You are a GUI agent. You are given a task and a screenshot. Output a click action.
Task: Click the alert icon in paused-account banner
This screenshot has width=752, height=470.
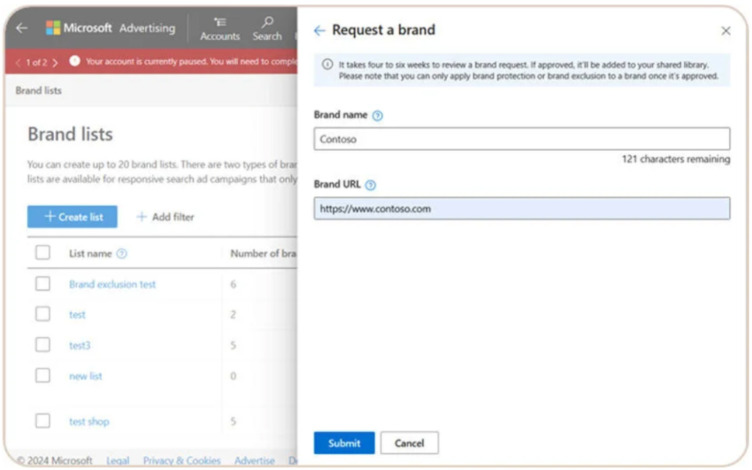pos(74,61)
